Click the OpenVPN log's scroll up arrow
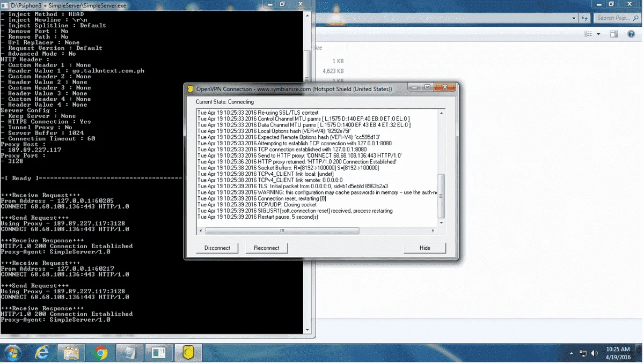Viewport: 644px width, 364px height. pos(442,113)
